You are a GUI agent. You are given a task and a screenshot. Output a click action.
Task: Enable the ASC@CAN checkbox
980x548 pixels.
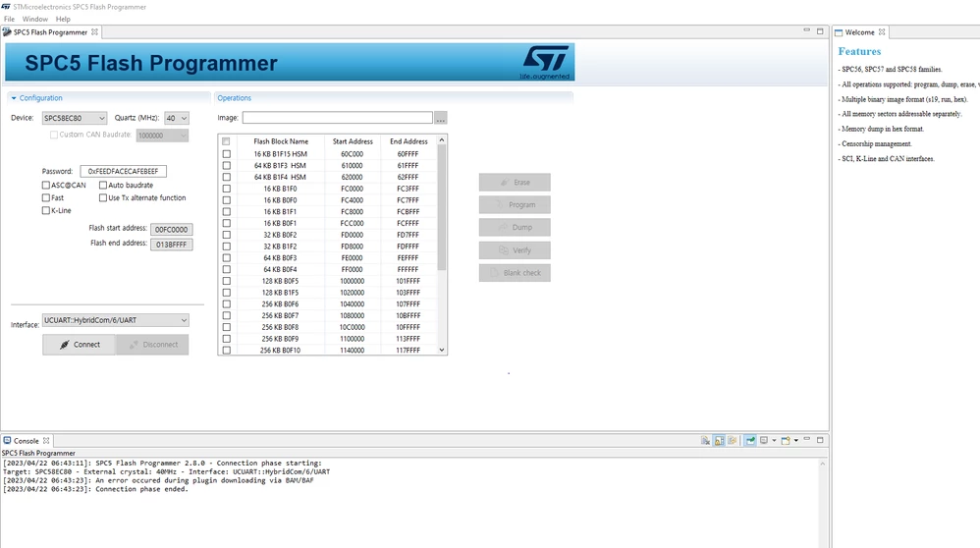tap(45, 185)
